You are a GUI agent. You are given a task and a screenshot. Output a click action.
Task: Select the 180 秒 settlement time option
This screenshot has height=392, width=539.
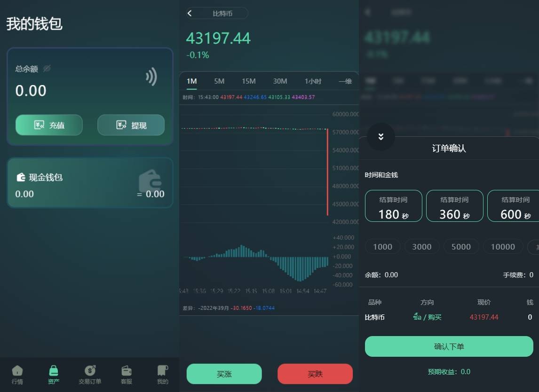pos(393,206)
